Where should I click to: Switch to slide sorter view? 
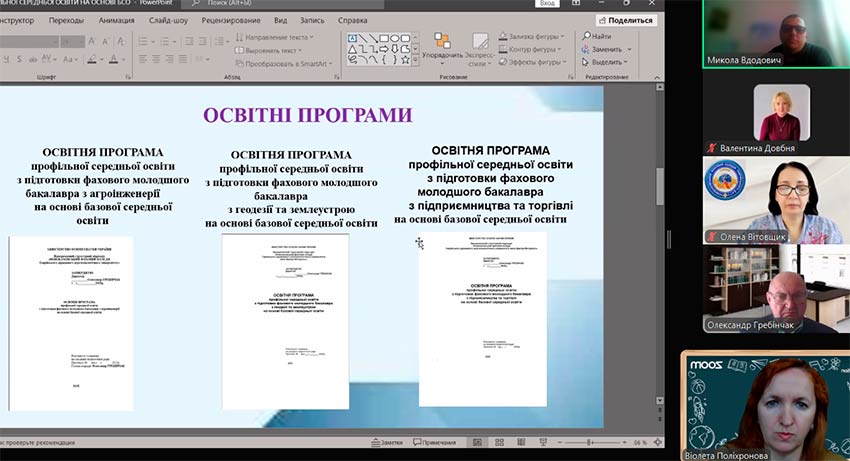coord(501,442)
